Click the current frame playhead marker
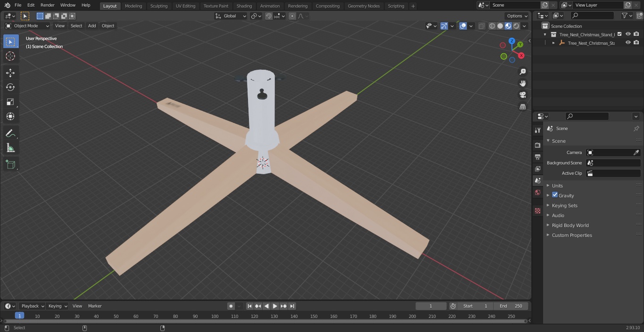Viewport: 644px width, 332px height. pos(19,316)
